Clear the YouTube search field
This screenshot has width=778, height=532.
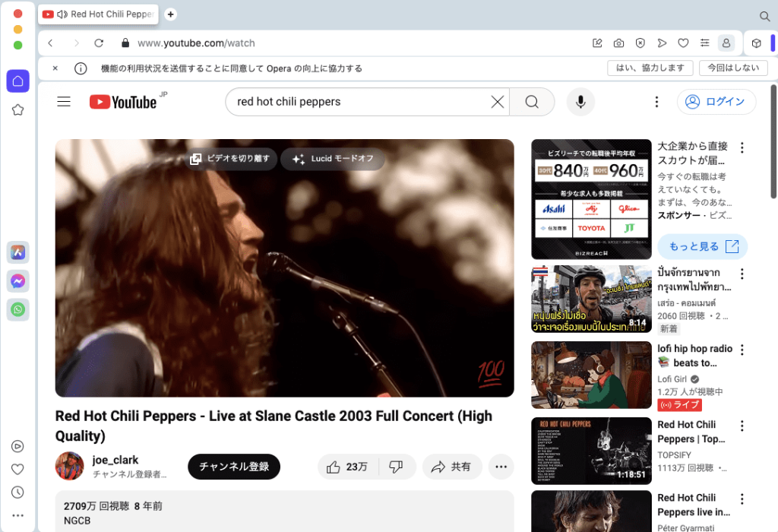point(497,102)
